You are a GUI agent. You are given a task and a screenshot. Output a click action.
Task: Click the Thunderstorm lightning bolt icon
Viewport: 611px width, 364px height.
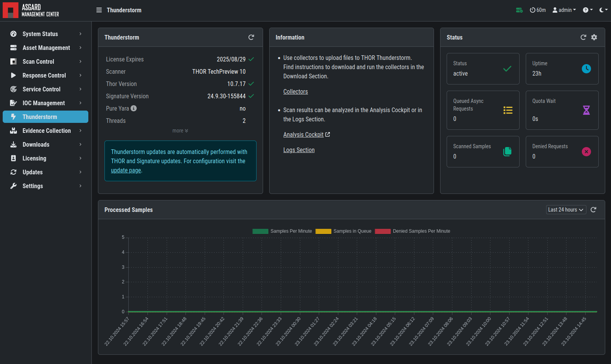click(13, 117)
